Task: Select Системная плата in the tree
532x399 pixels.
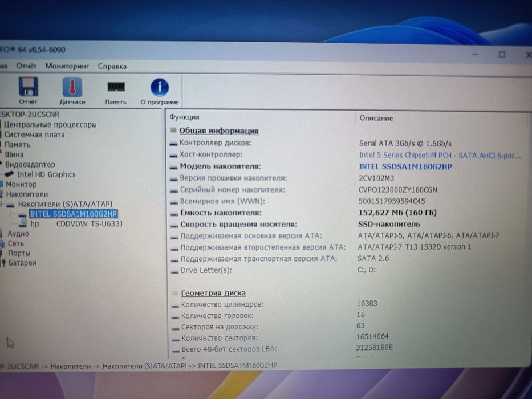Action: coord(34,135)
